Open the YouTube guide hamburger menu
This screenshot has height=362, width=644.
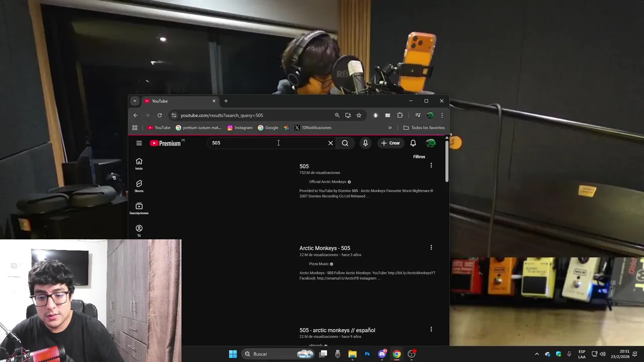click(139, 143)
